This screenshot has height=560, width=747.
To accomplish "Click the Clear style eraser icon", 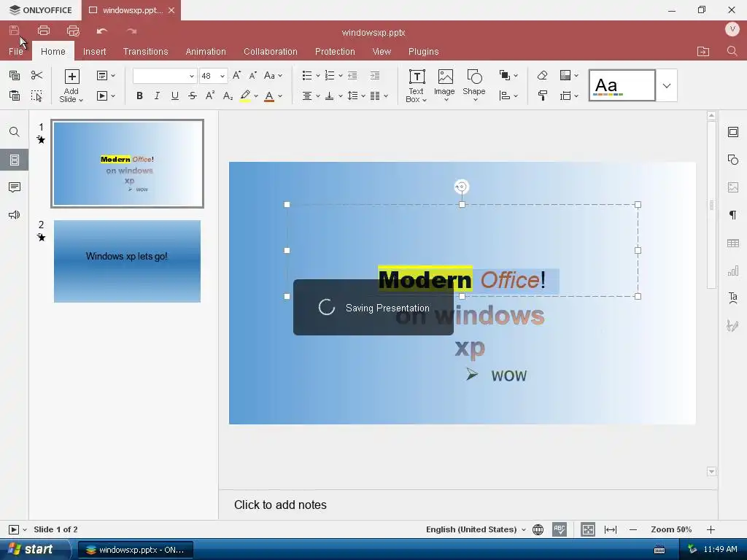I will (x=542, y=75).
